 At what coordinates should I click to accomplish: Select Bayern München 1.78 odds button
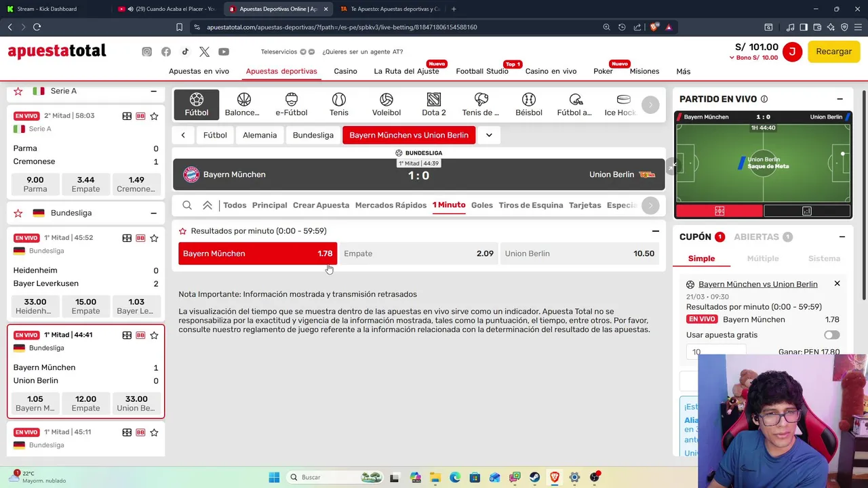point(258,253)
